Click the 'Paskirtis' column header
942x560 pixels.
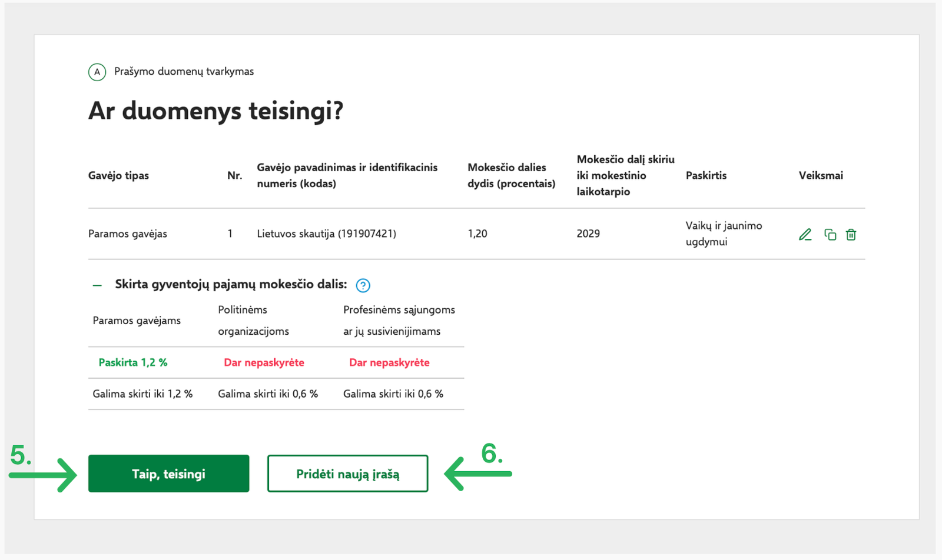click(706, 175)
